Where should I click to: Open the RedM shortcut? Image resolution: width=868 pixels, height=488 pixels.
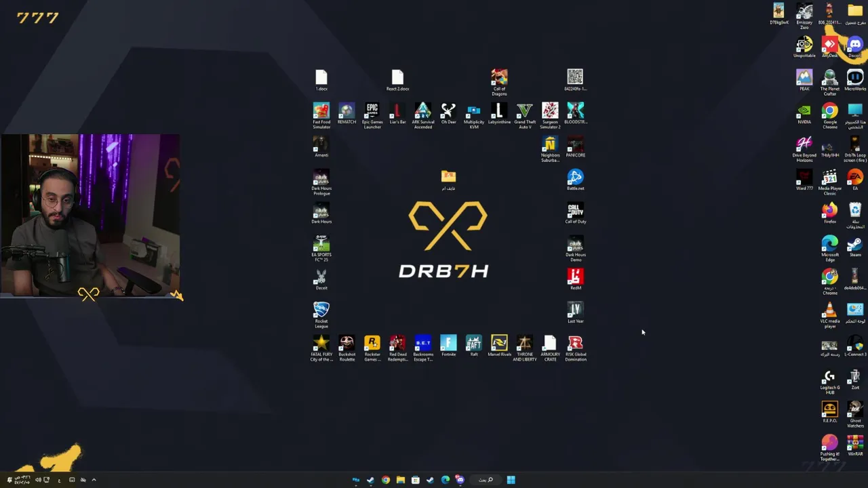point(576,279)
